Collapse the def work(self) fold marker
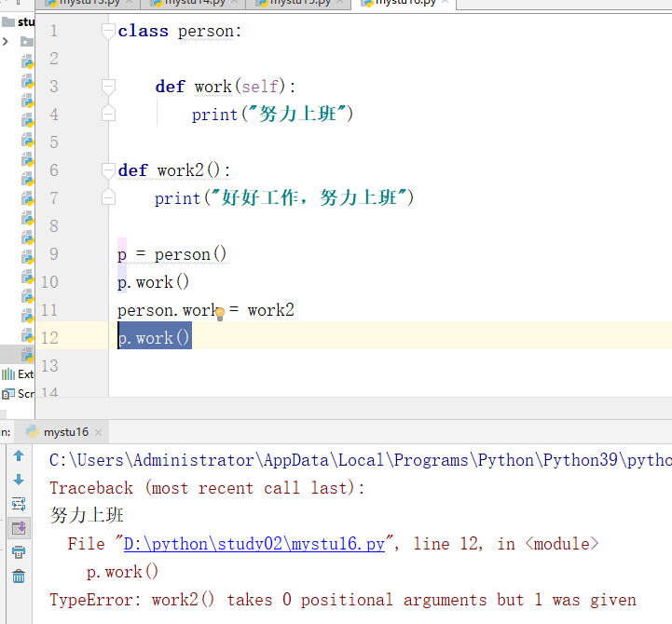This screenshot has height=624, width=672. [108, 87]
